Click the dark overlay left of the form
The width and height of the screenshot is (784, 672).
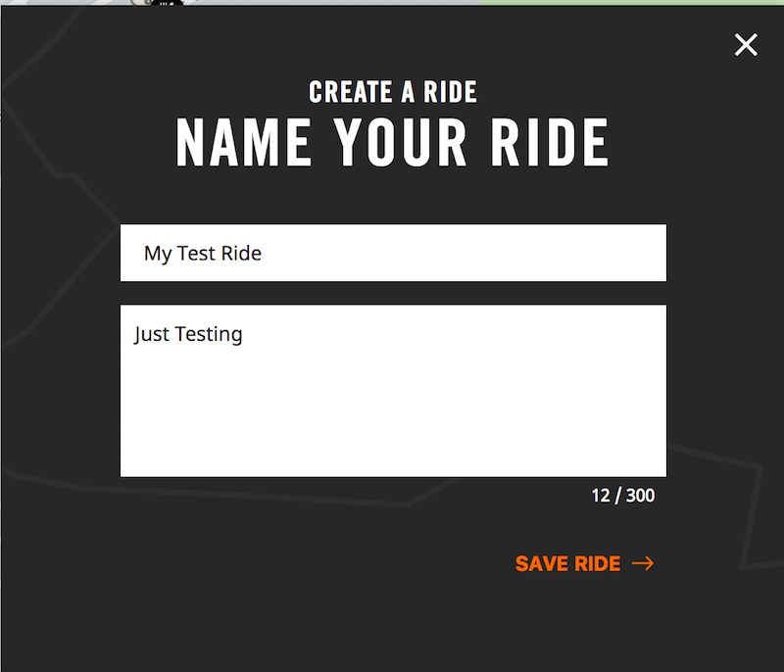click(59, 392)
